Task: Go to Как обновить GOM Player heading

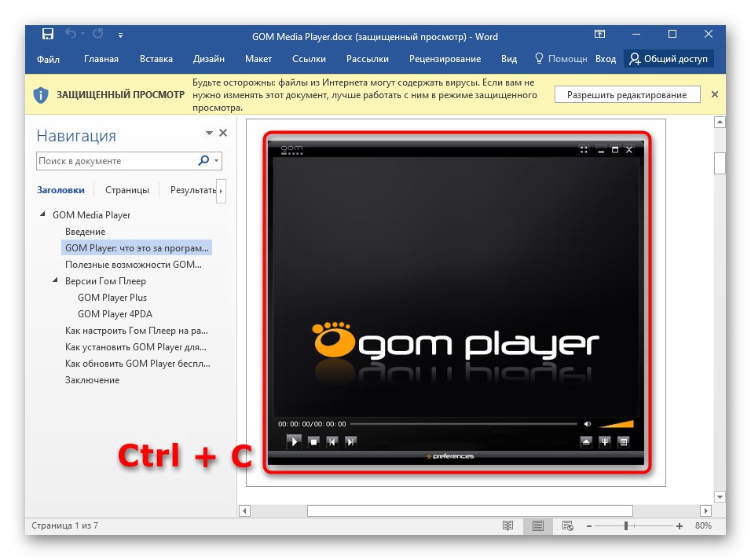Action: (x=137, y=364)
